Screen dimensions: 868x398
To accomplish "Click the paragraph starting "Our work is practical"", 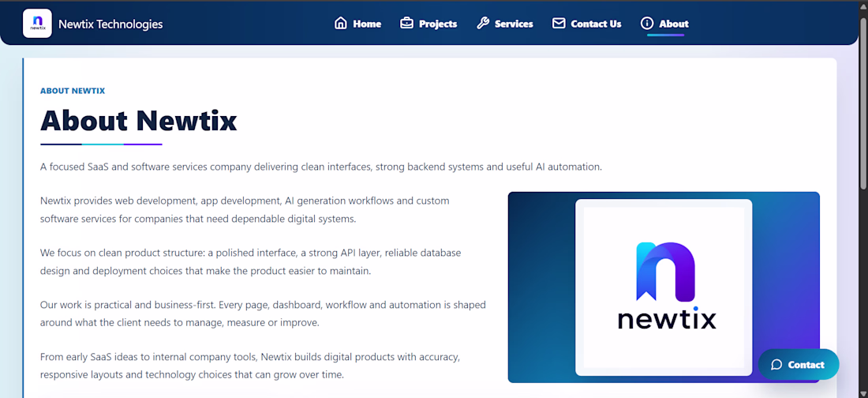I will click(263, 314).
